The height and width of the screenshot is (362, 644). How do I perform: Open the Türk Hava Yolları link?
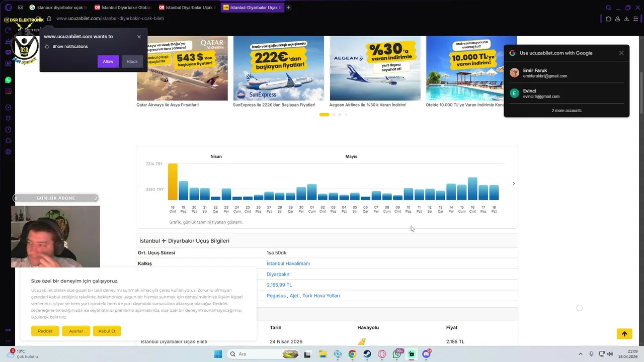pos(321,296)
